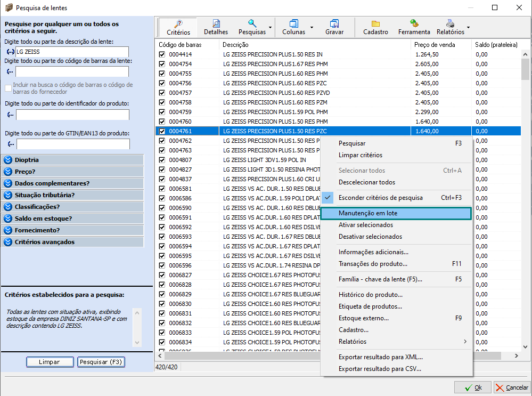
Task: Open Transações do produto... menu entry
Action: (396, 264)
